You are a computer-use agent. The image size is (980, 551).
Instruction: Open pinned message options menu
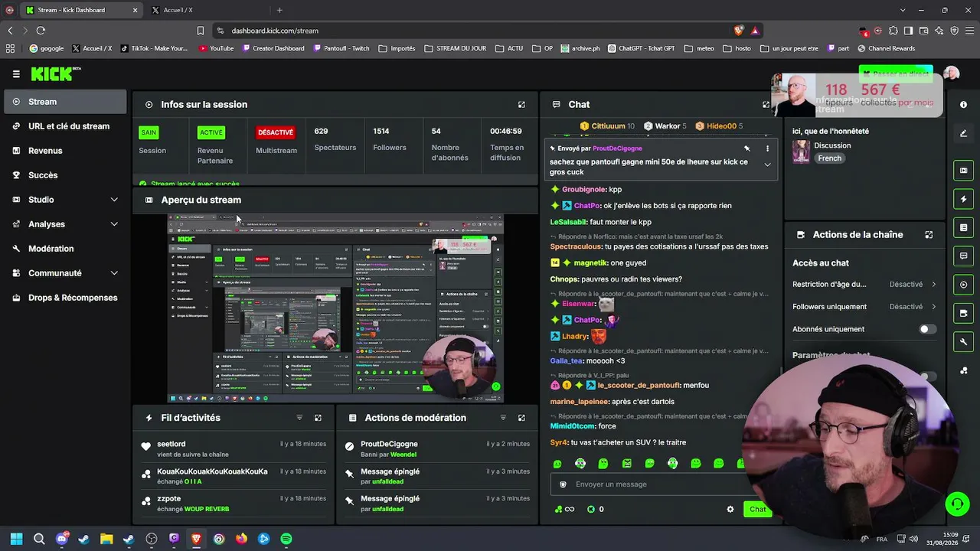click(767, 148)
